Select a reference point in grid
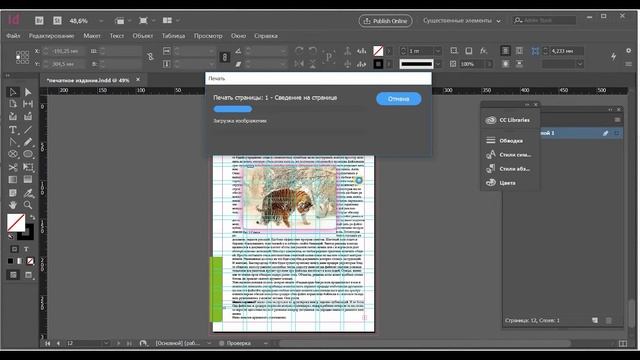 22,57
